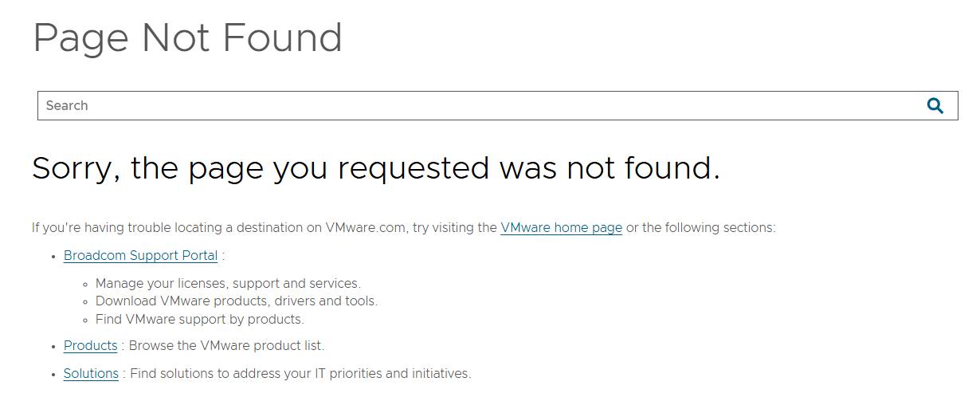Click the magnifying glass search icon
The width and height of the screenshot is (980, 405).
[x=935, y=105]
